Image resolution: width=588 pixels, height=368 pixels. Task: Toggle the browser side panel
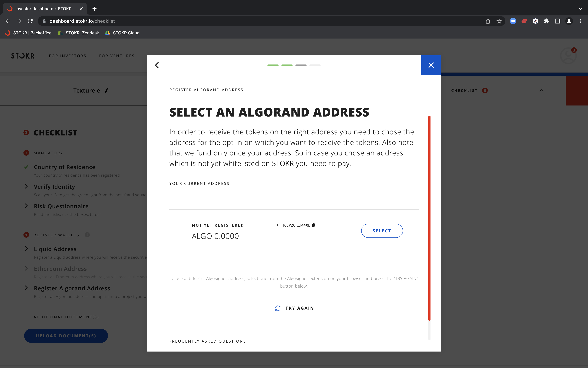tap(558, 21)
